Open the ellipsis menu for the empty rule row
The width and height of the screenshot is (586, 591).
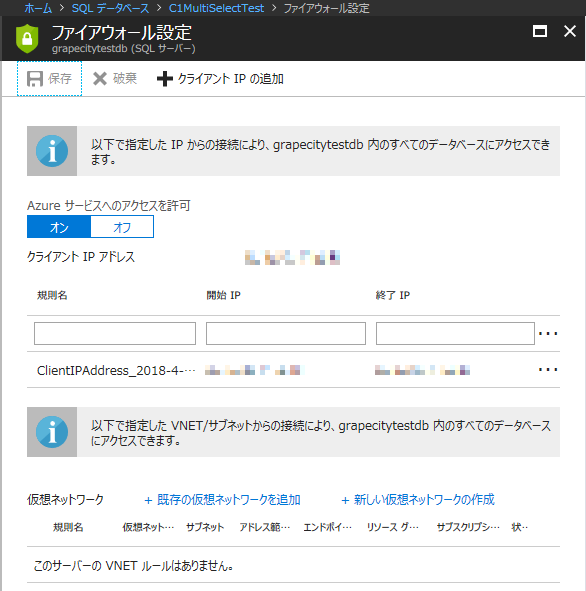548,334
